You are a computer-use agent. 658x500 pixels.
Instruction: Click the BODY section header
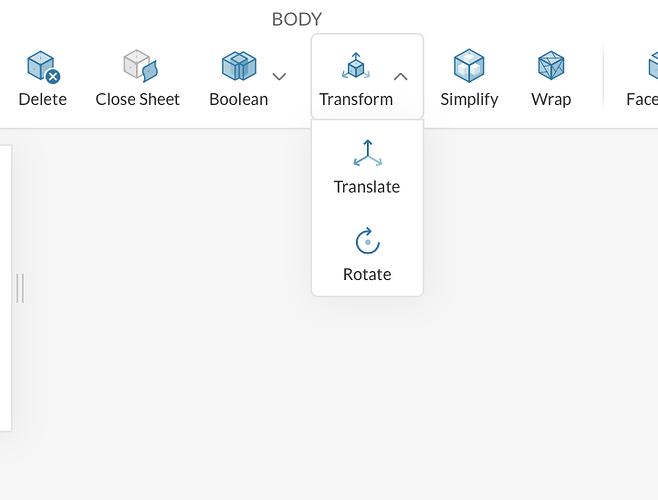pyautogui.click(x=297, y=19)
